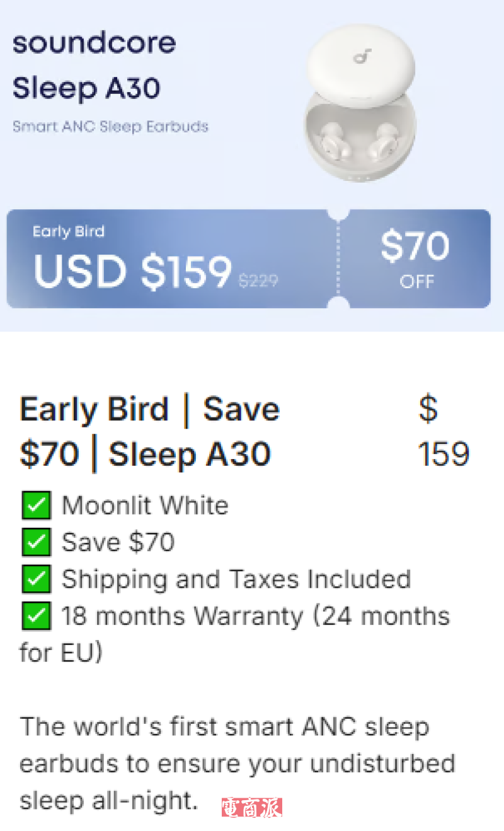Click the Moonlit White color text

point(145,506)
